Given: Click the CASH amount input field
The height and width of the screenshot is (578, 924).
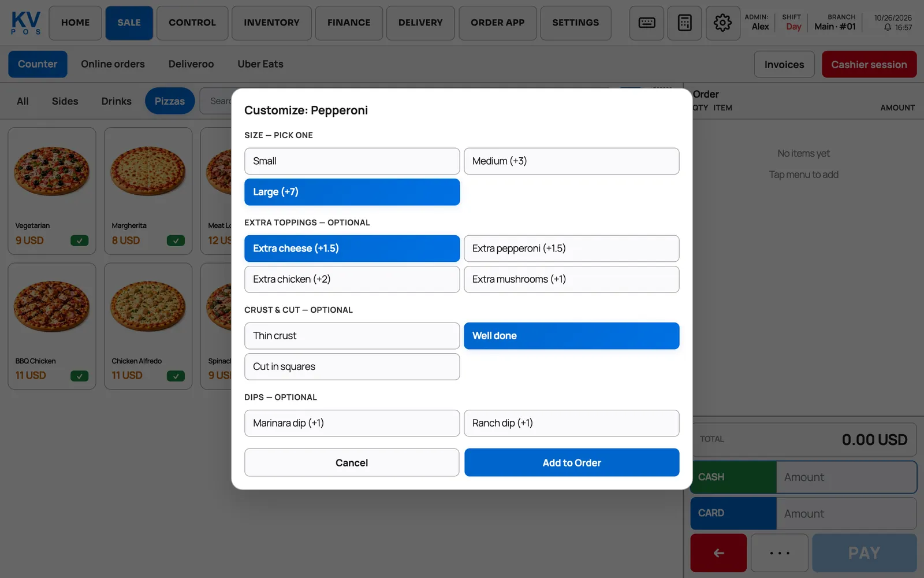Looking at the screenshot, I should pyautogui.click(x=847, y=477).
